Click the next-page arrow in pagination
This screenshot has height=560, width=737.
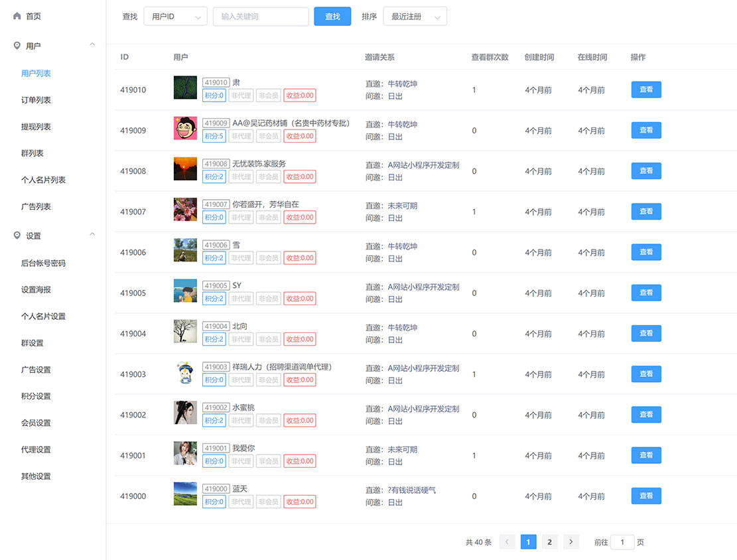point(571,541)
